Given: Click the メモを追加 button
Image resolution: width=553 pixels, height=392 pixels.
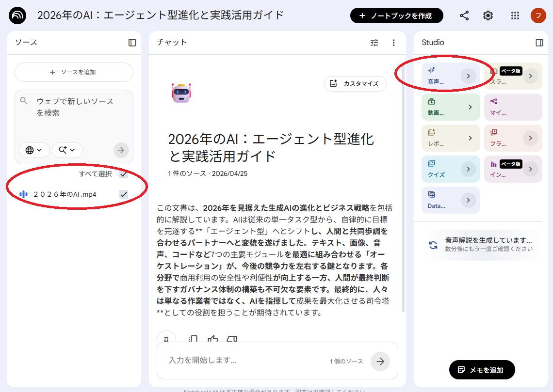Looking at the screenshot, I should pos(482,370).
